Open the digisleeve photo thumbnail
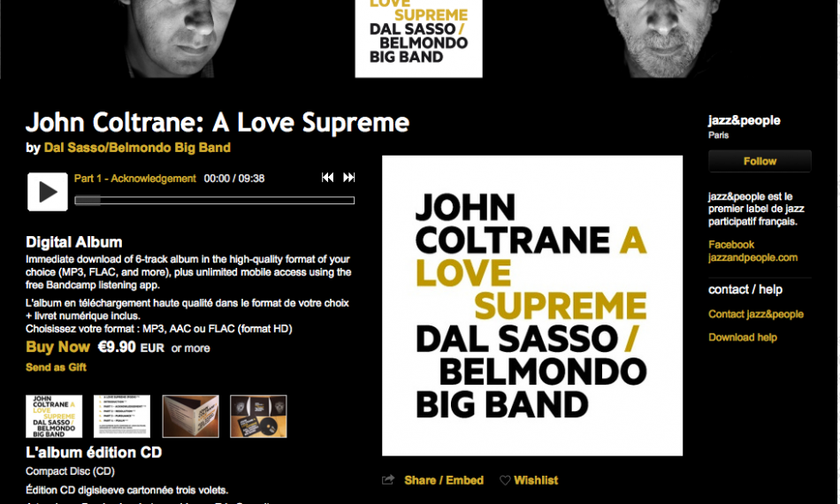The image size is (840, 504). point(191,416)
